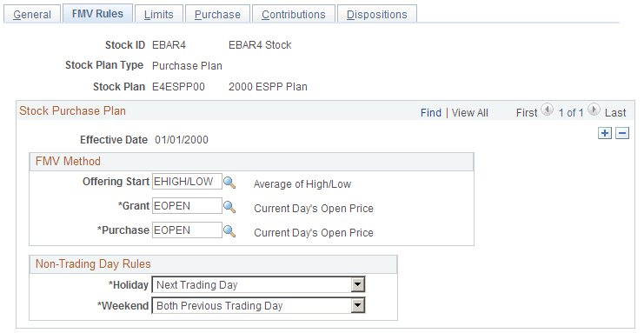Select the 'EBAR4 Stock' description text
644x333 pixels.
click(260, 45)
